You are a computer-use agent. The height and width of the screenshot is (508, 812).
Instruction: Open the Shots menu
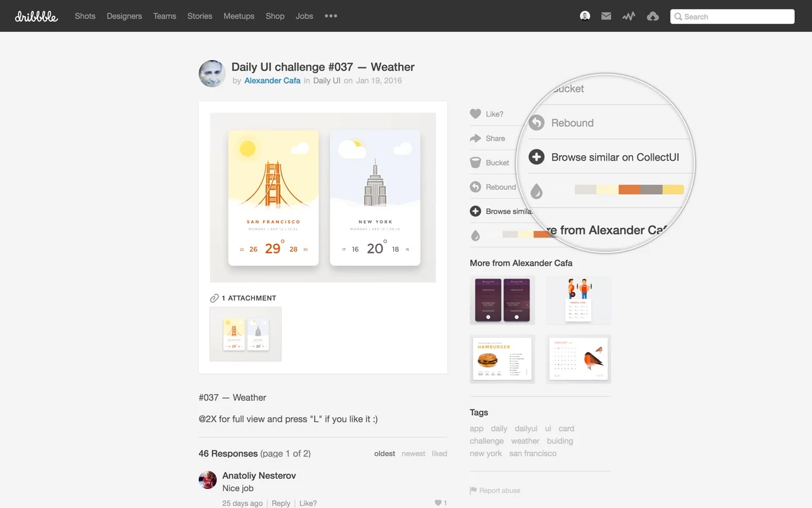pos(85,16)
